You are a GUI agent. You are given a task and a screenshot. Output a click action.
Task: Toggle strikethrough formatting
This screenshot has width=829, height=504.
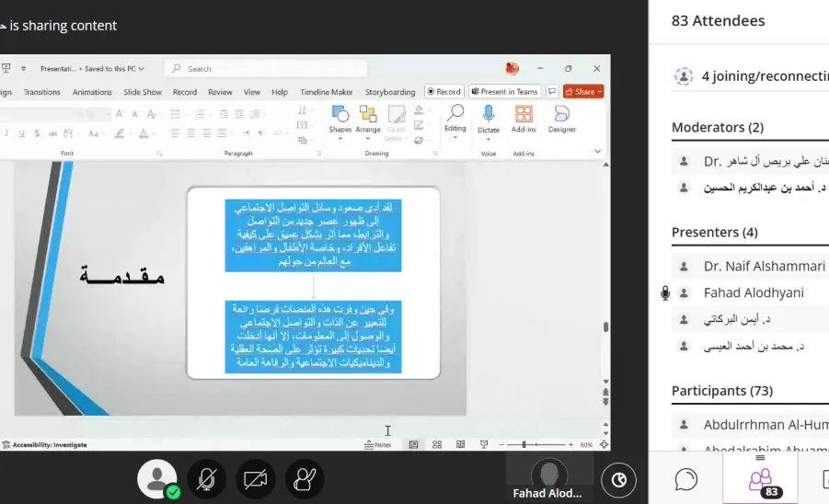tap(52, 133)
